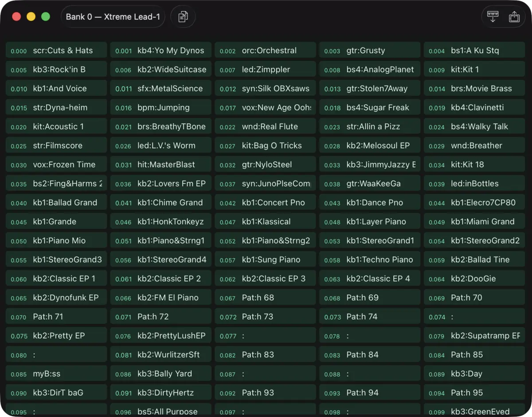Select kit:Acoustic 1 patch
Image resolution: width=532 pixels, height=417 pixels.
coord(56,127)
